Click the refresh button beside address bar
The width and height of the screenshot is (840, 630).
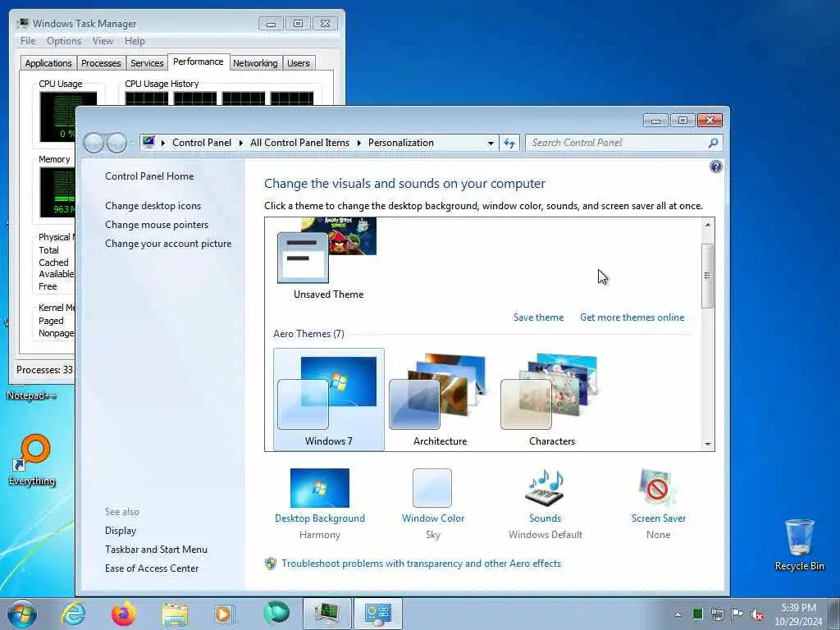(x=509, y=143)
